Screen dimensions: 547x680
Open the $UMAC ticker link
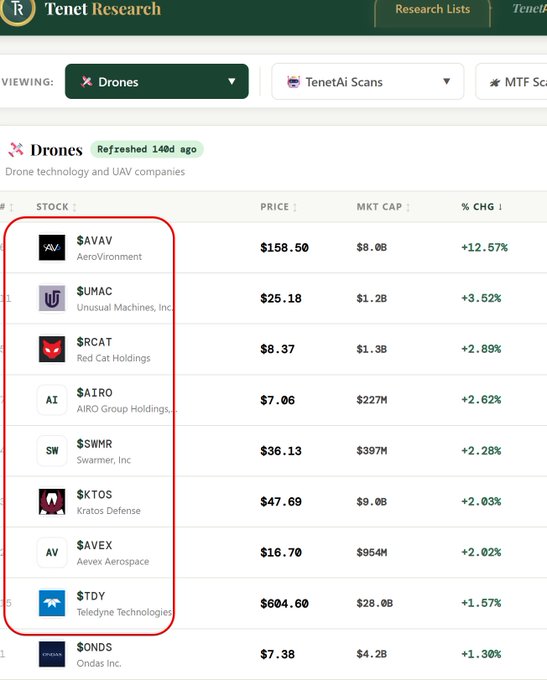click(94, 291)
